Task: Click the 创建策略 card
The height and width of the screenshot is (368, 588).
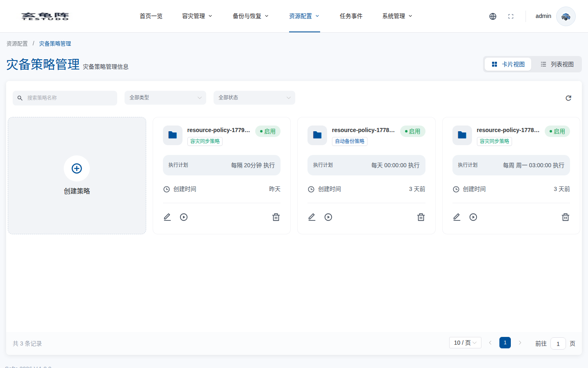Action: coord(77,176)
